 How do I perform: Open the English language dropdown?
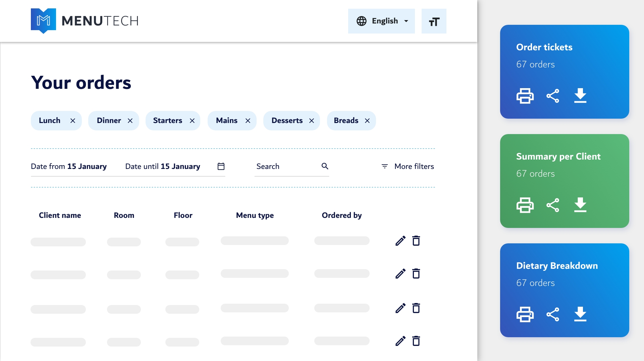point(381,21)
